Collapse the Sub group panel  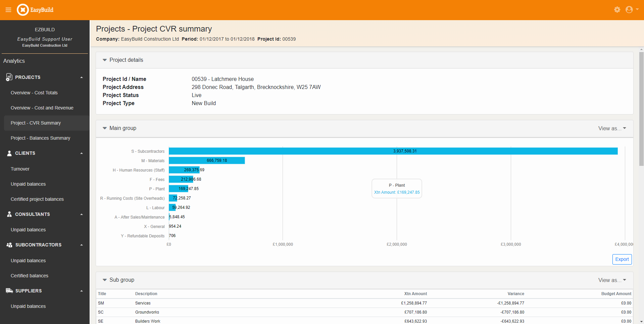coord(105,280)
